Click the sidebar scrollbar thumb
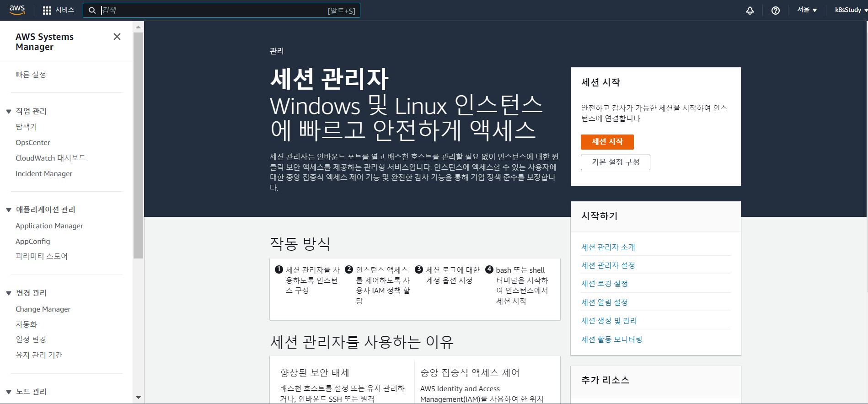The image size is (868, 404). coord(138,145)
